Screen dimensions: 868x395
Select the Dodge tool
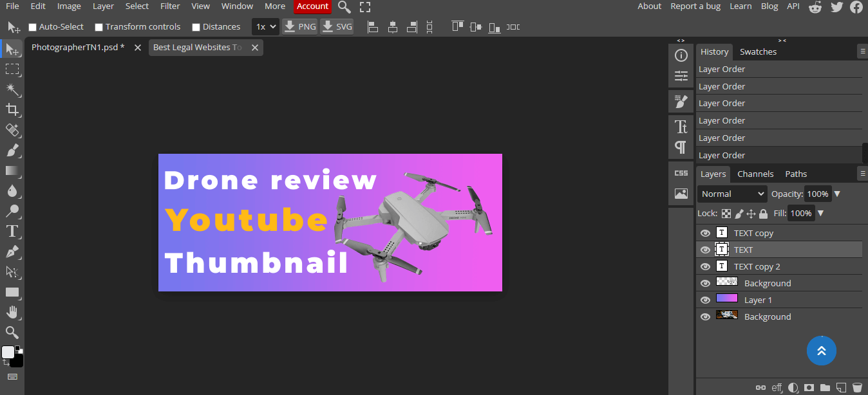(x=12, y=210)
